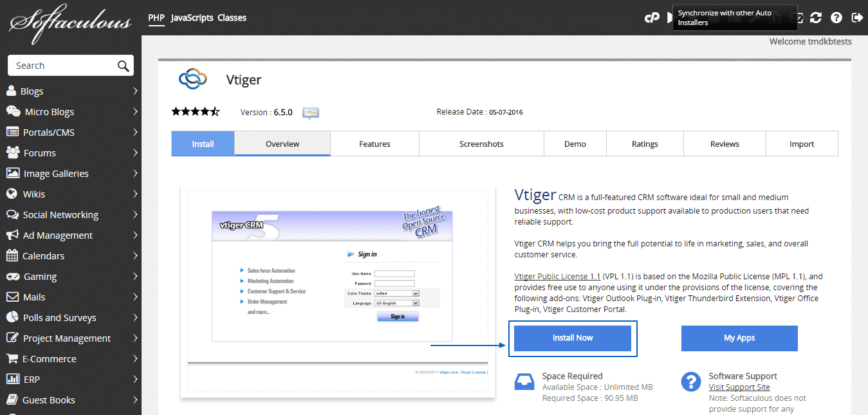Select Classes in the top menu
The height and width of the screenshot is (415, 868).
coord(232,18)
